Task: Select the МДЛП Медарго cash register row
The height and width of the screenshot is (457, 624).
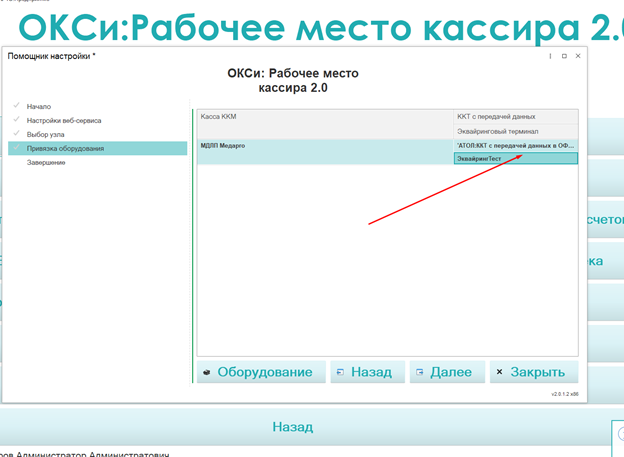Action: click(325, 152)
